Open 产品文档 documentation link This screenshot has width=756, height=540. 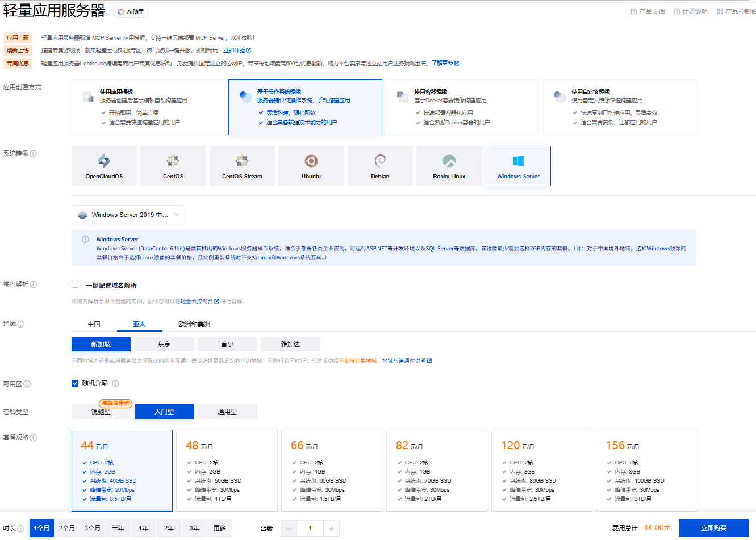(x=648, y=11)
